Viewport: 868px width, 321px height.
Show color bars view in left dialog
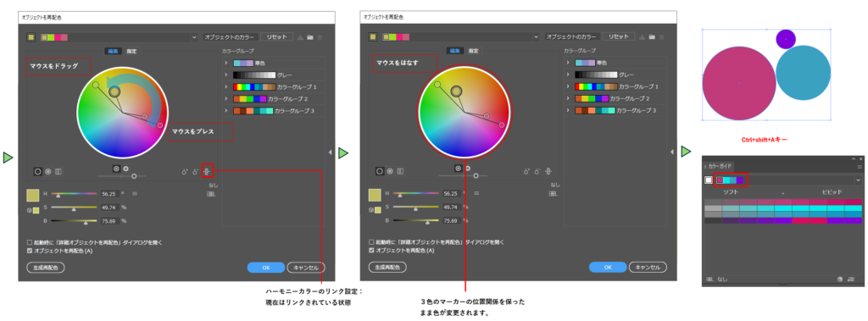pyautogui.click(x=58, y=171)
